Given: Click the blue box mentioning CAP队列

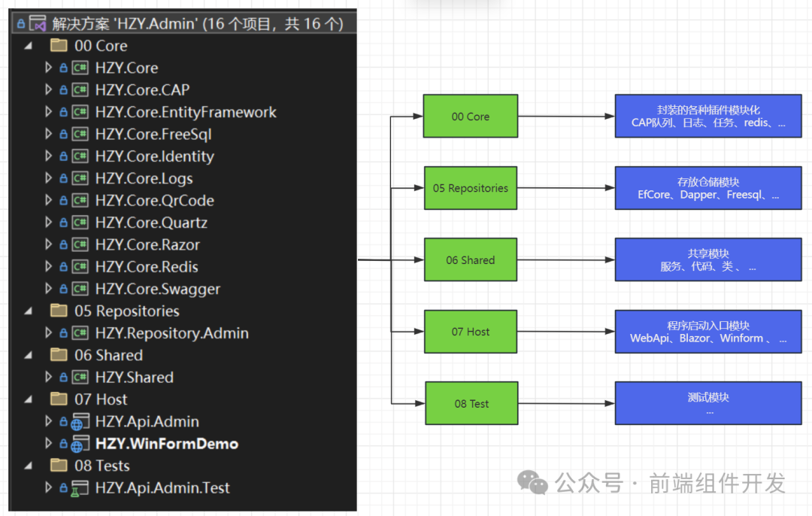Looking at the screenshot, I should coord(708,116).
